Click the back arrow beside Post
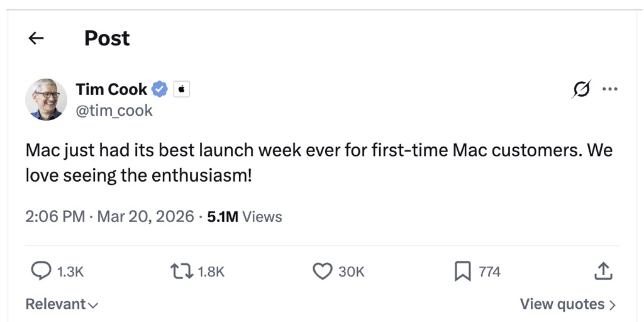 (x=36, y=38)
